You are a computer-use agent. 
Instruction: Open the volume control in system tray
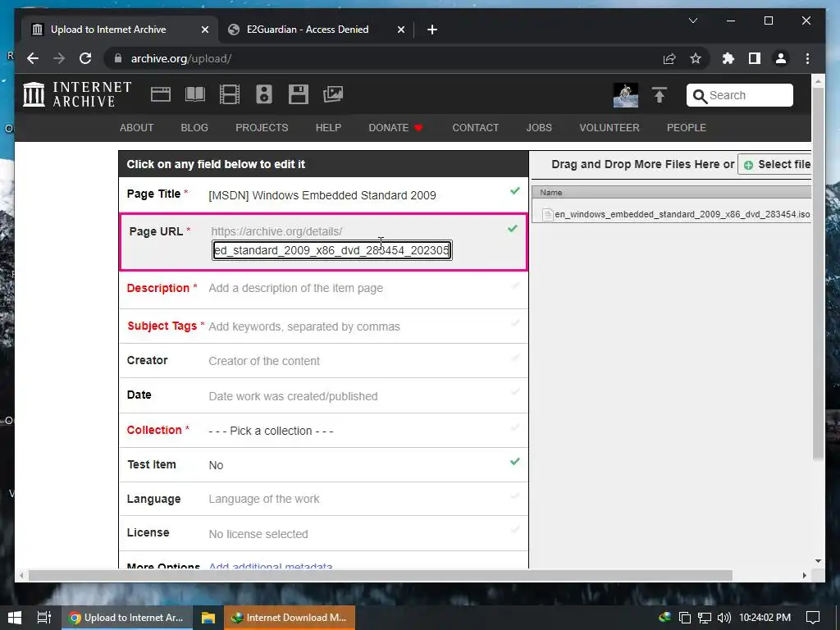[724, 618]
